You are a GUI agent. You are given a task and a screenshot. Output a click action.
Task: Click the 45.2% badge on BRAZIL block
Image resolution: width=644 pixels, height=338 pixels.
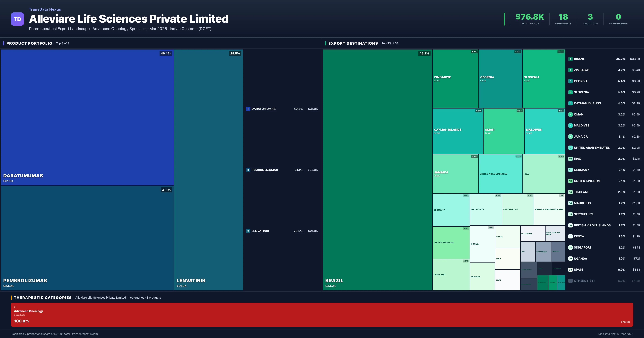424,54
